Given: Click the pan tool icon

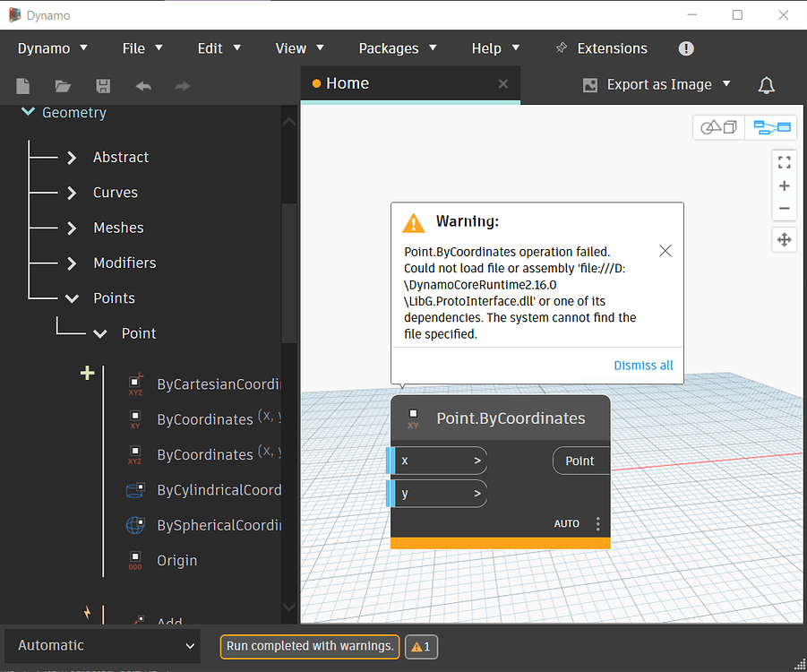Looking at the screenshot, I should [784, 239].
